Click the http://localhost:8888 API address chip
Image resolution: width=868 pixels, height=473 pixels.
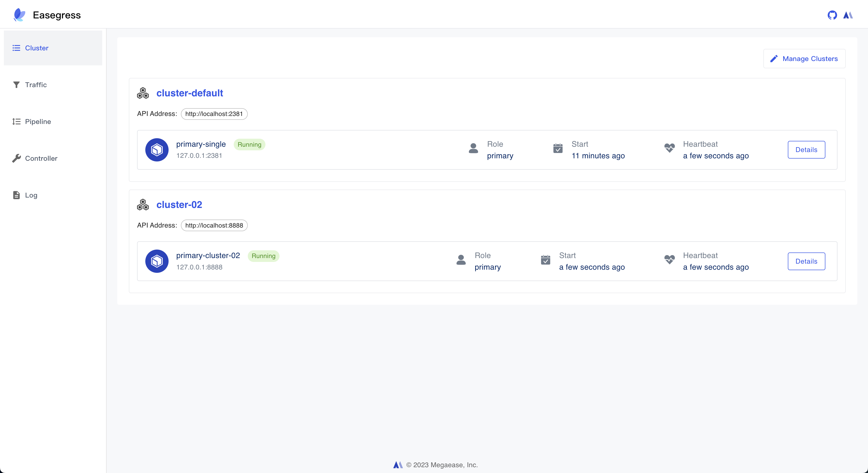point(214,225)
